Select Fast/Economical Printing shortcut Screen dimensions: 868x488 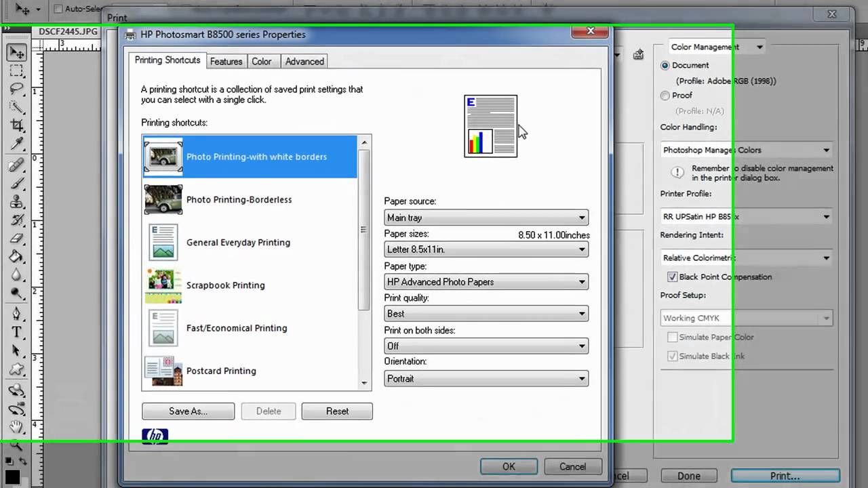[x=250, y=328]
